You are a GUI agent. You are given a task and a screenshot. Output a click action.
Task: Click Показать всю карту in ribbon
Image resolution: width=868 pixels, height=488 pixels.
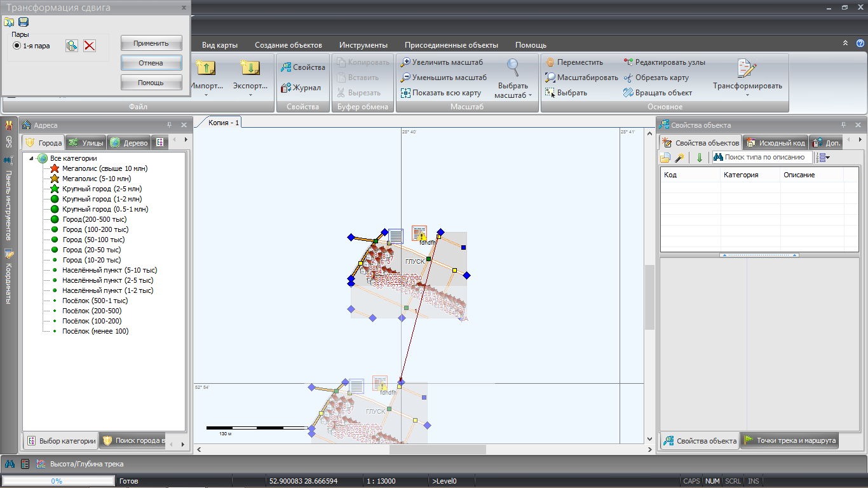click(440, 93)
